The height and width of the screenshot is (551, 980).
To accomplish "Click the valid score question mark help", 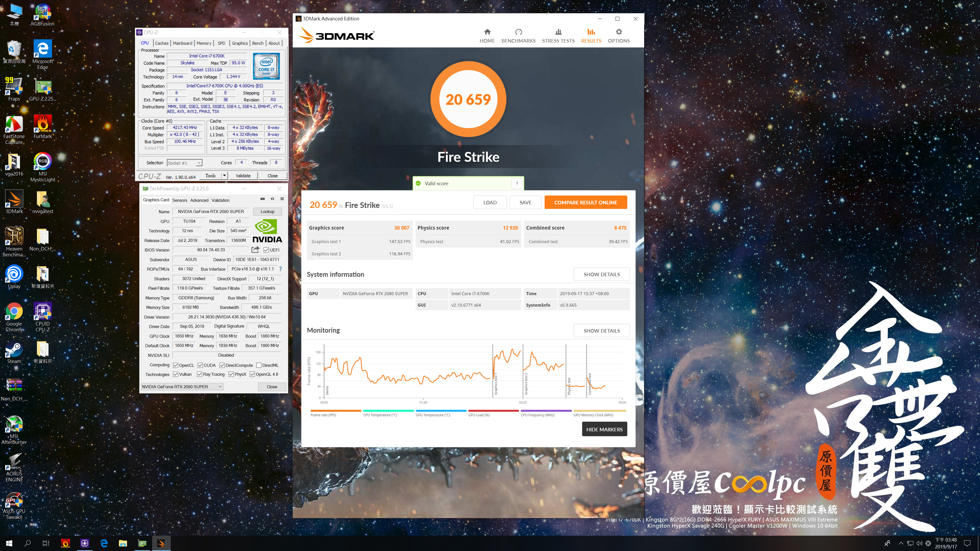I will (x=517, y=183).
